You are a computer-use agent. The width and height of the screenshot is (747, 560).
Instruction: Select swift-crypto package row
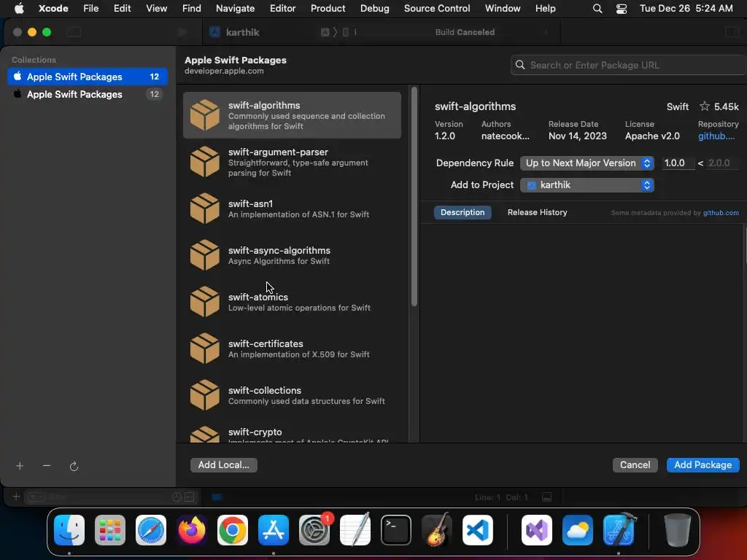pyautogui.click(x=292, y=432)
